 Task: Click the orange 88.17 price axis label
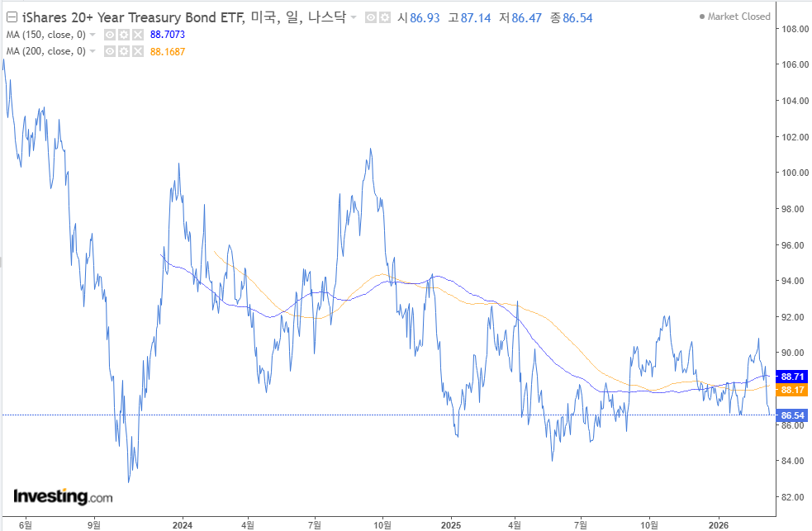(792, 391)
